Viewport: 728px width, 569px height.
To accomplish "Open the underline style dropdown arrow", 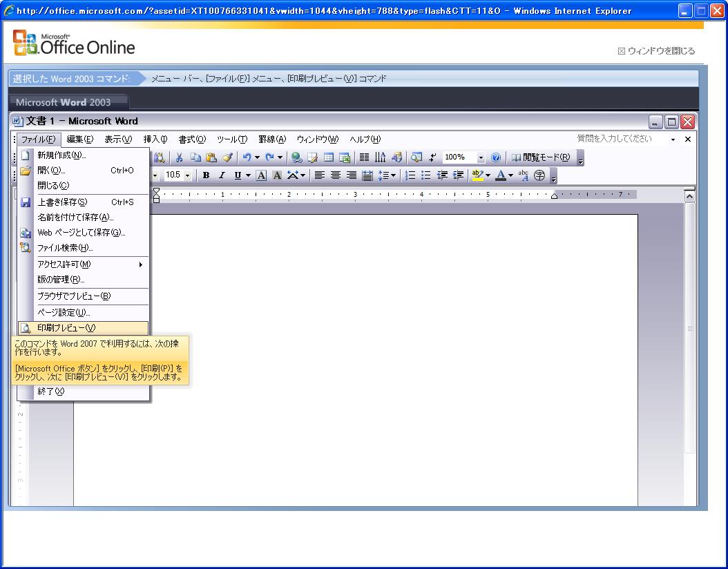I will pyautogui.click(x=249, y=175).
